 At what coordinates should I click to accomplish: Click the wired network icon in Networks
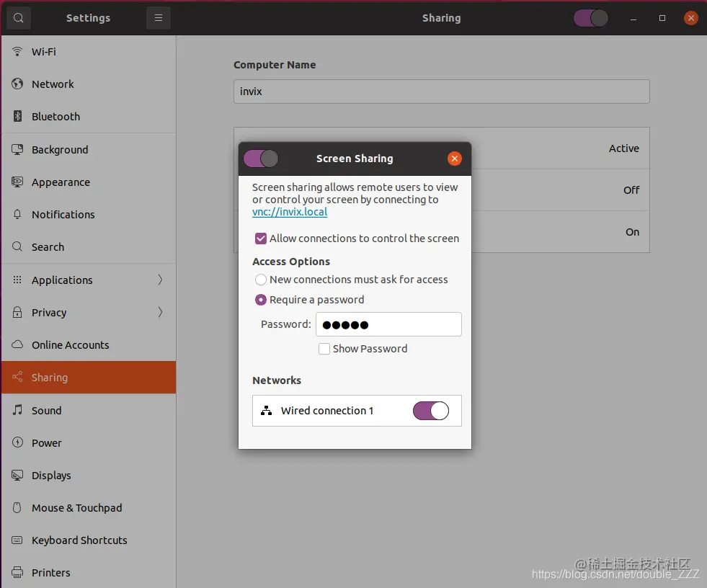pyautogui.click(x=266, y=410)
